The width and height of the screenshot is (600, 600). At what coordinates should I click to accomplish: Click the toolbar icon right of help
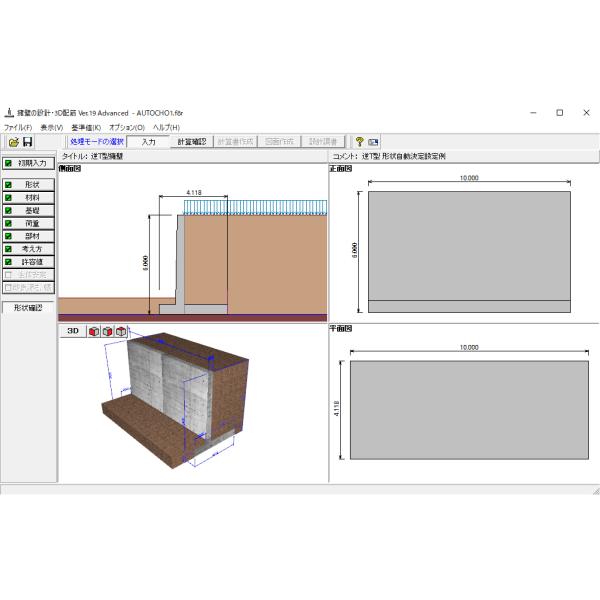[373, 142]
